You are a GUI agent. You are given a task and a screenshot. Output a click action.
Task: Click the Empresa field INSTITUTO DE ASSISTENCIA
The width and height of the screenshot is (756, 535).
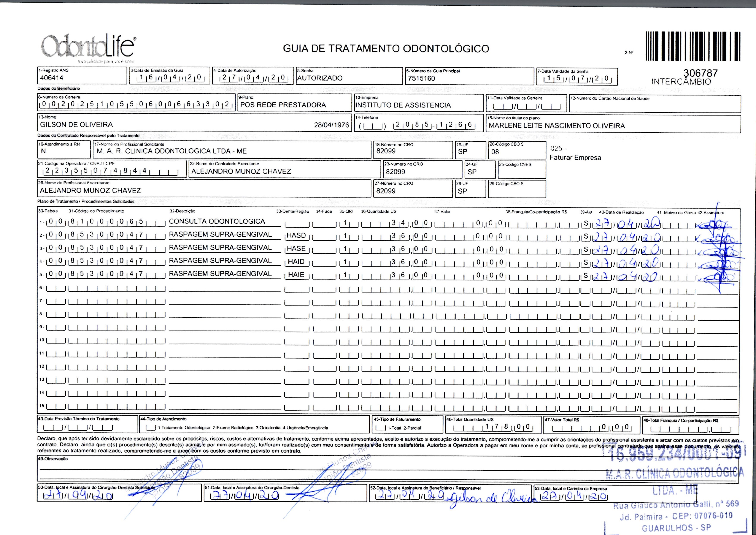pyautogui.click(x=403, y=105)
